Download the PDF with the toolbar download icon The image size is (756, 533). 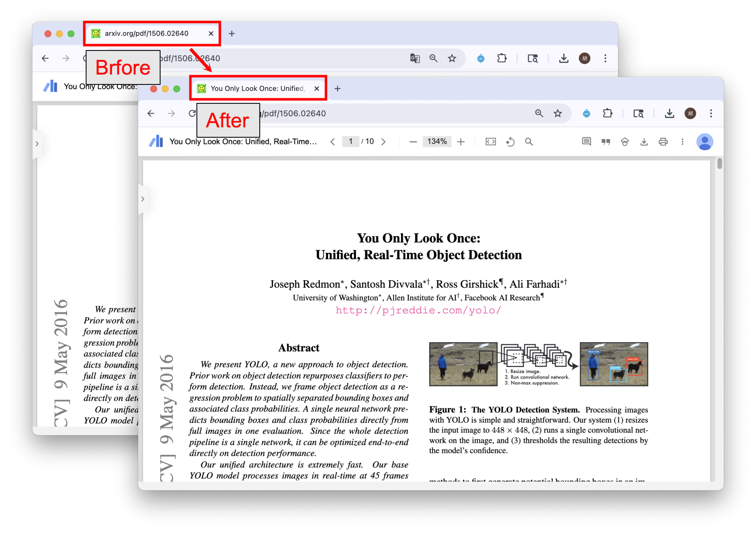pos(644,142)
